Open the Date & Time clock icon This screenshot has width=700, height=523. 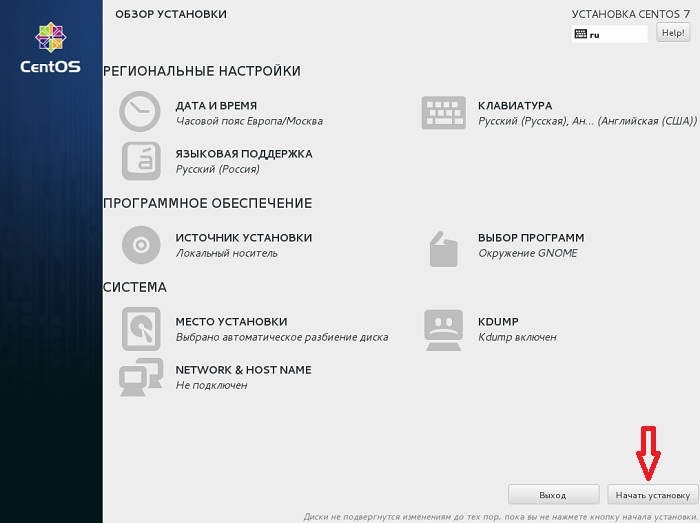click(140, 112)
